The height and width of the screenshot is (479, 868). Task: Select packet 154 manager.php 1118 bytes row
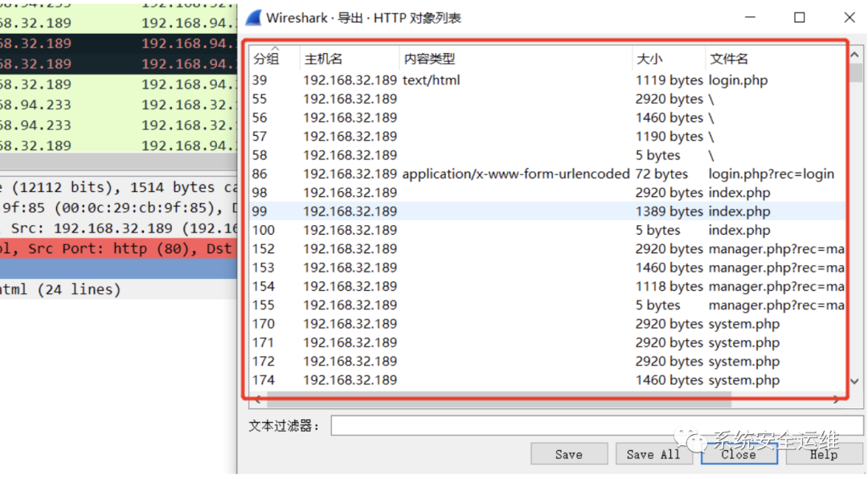pyautogui.click(x=547, y=286)
